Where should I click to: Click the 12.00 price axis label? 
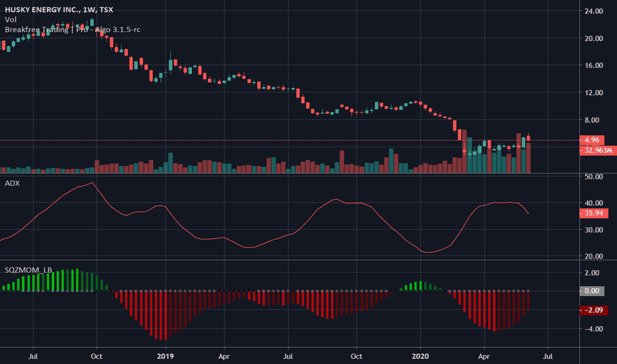[593, 93]
